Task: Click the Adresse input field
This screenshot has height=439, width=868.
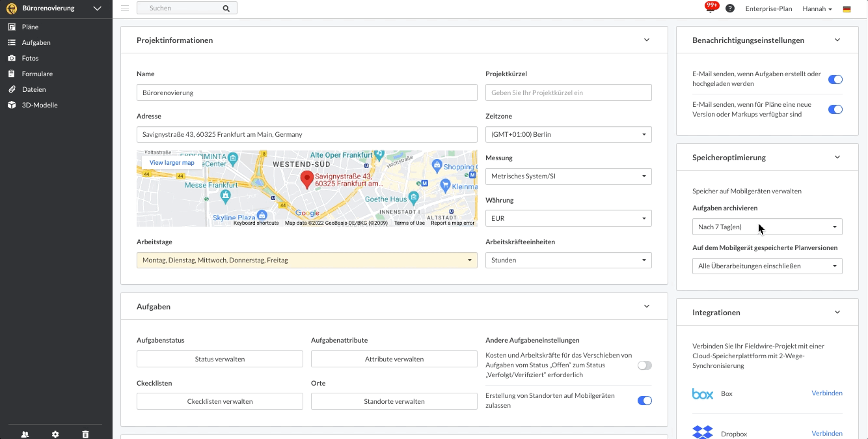Action: pyautogui.click(x=307, y=134)
